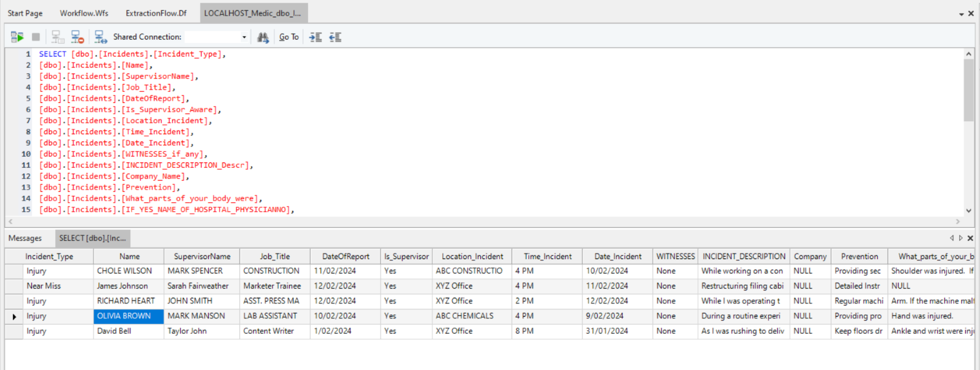Click the increase indent icon
Viewport: 980px width, 370px height.
pos(315,37)
